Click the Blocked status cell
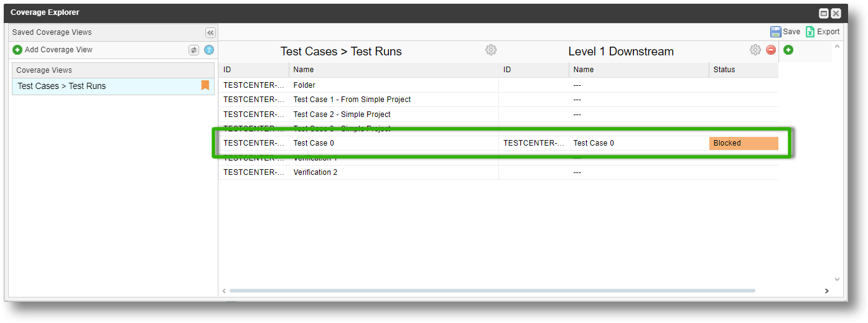 (744, 143)
